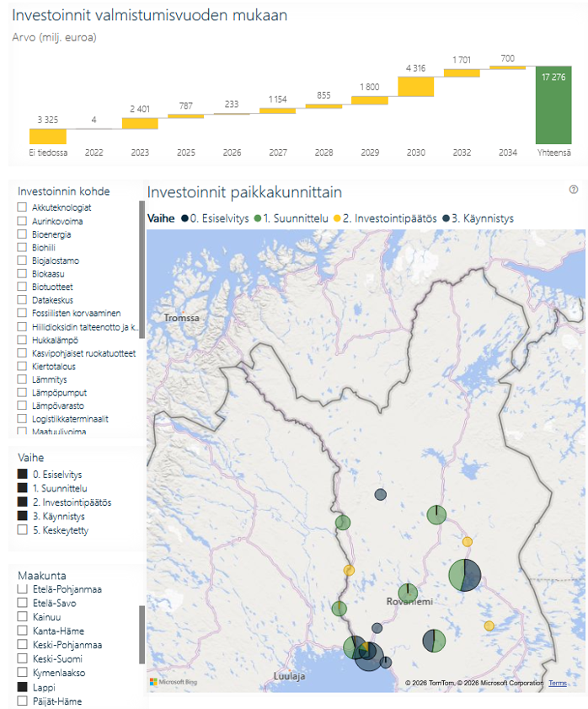Click the 3. Käynnistys legend marker
The width and height of the screenshot is (588, 709).
[446, 218]
